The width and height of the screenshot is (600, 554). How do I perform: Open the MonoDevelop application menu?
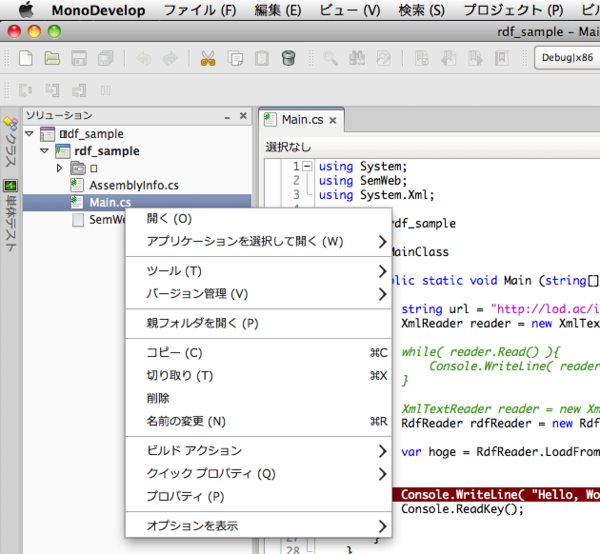click(98, 10)
